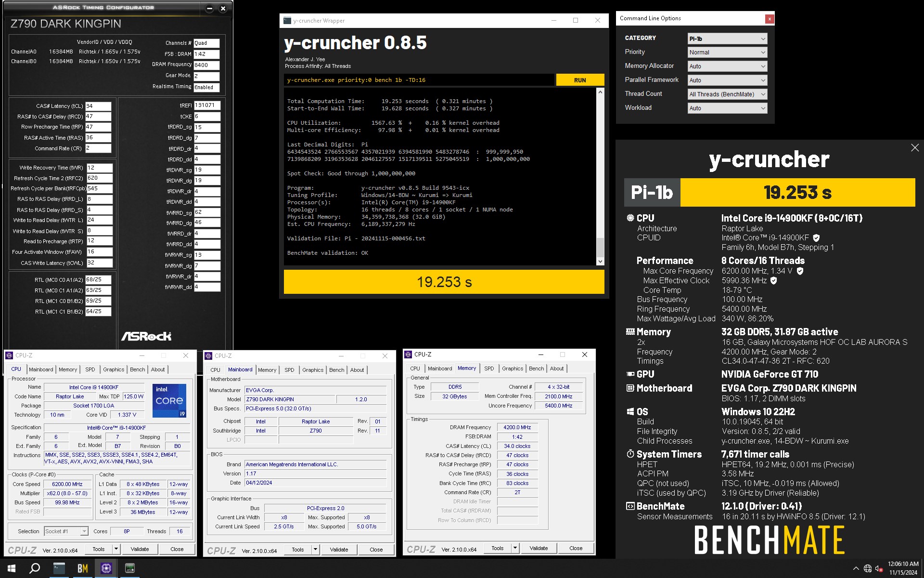924x578 pixels.
Task: Switch to Mainboard tab in left CPU-Z
Action: coord(41,369)
